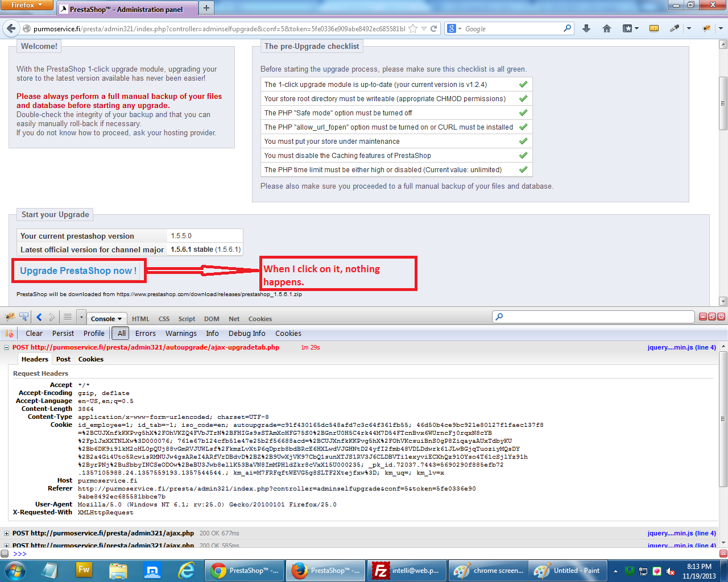This screenshot has width=728, height=582.
Task: Open Internet Explorer from the taskbar
Action: (x=187, y=570)
